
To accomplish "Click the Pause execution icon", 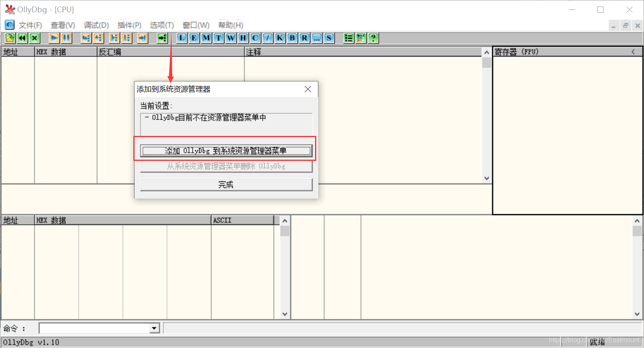I will (x=66, y=38).
